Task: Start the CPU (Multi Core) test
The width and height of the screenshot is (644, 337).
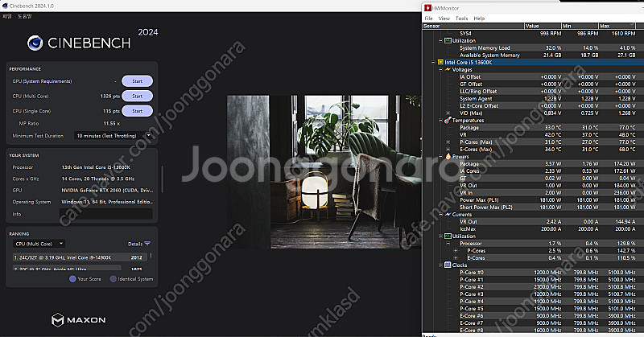Action: tap(137, 96)
